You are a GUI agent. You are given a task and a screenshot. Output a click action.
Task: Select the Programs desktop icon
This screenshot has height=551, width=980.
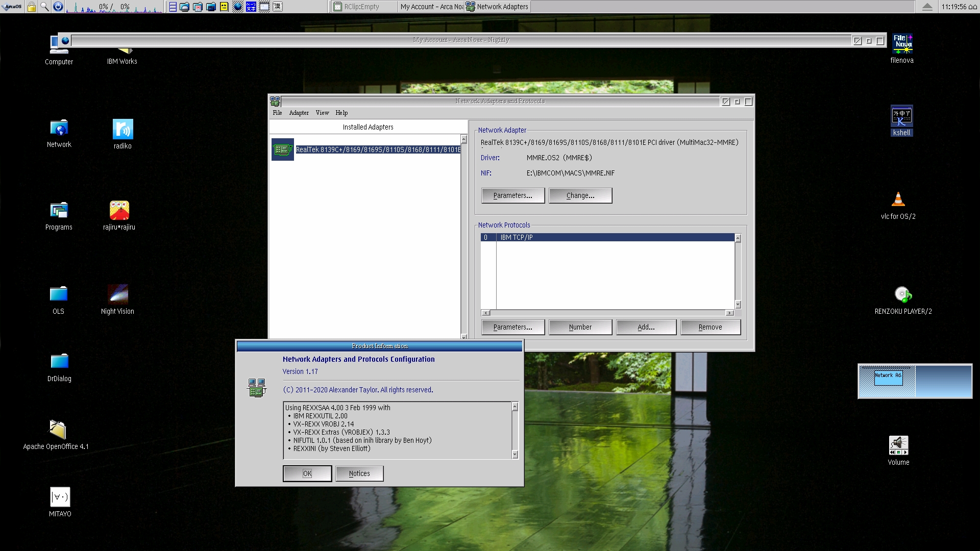pos(59,216)
